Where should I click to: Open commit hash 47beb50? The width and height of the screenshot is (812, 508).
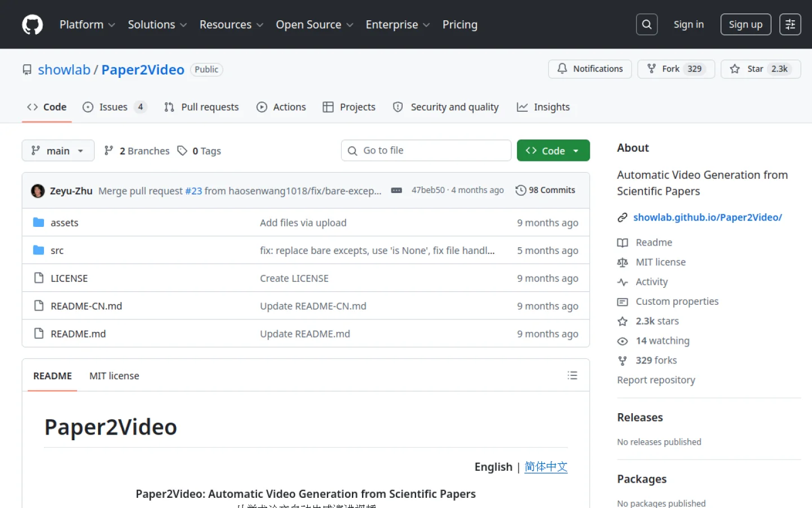tap(428, 190)
